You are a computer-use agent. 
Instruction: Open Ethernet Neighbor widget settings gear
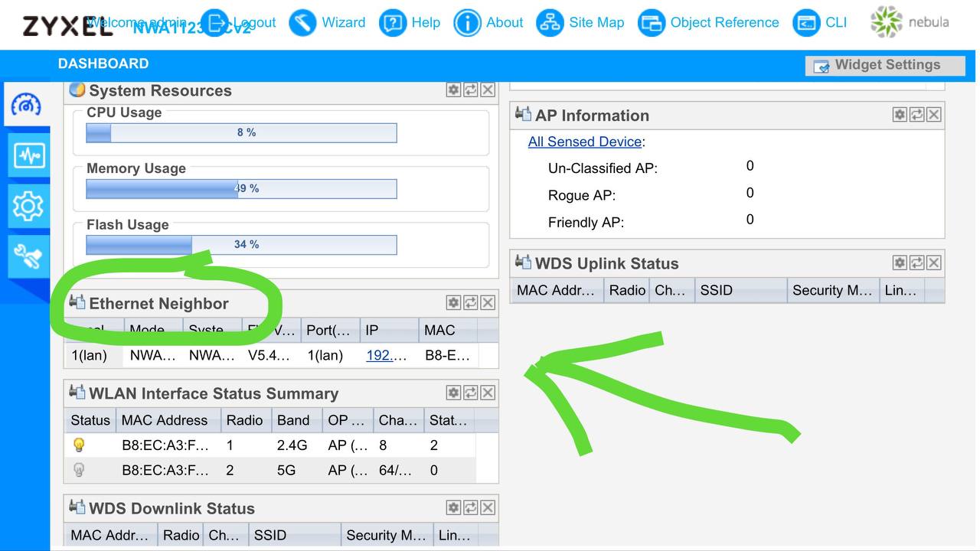pyautogui.click(x=454, y=302)
